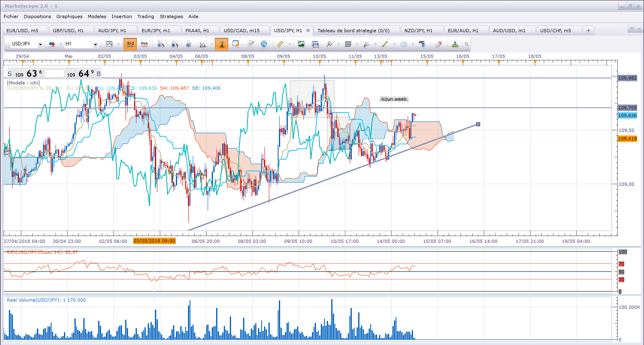
Task: Select the green line drawing tool
Action: (385, 44)
